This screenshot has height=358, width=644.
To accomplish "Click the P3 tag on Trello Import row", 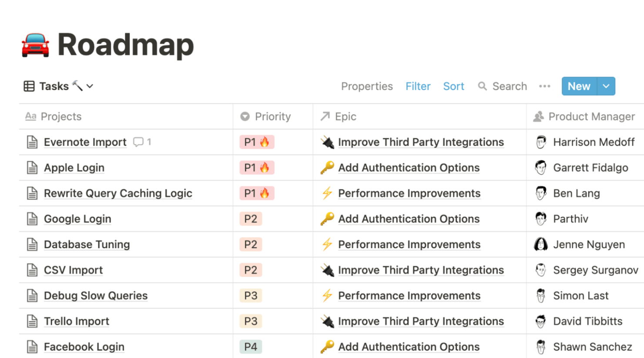I will point(251,321).
